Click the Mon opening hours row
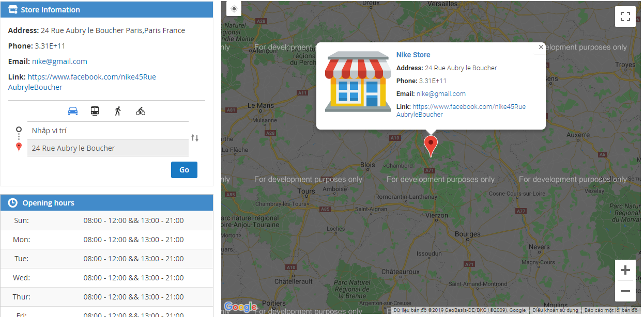 point(106,240)
